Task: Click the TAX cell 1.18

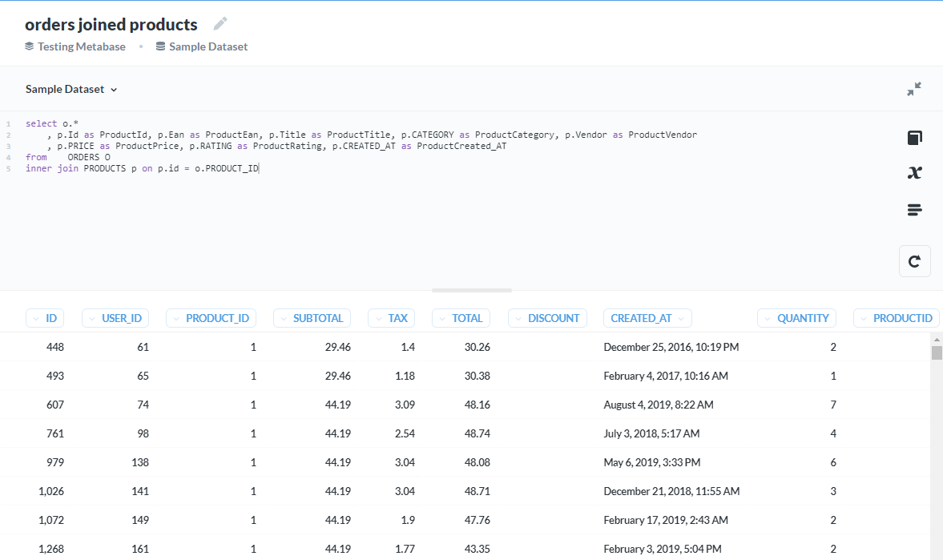Action: coord(405,376)
